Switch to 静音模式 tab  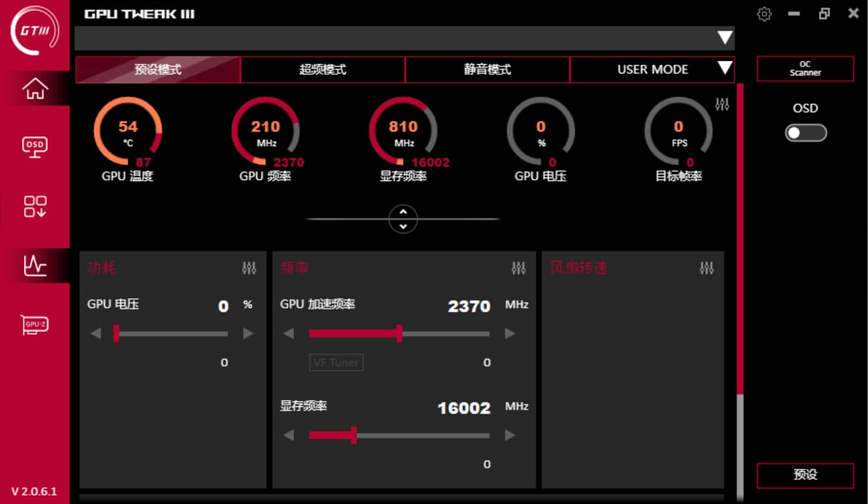(487, 70)
